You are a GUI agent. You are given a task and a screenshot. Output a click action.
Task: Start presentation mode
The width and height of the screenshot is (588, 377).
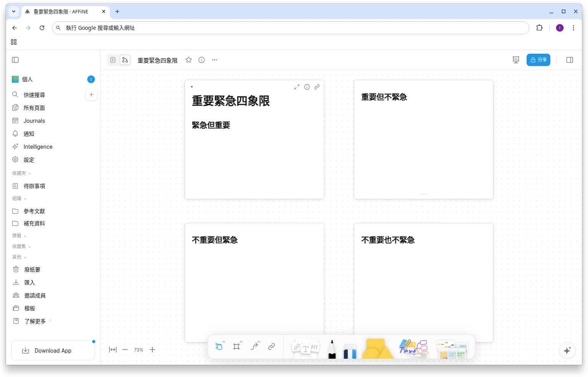click(516, 60)
